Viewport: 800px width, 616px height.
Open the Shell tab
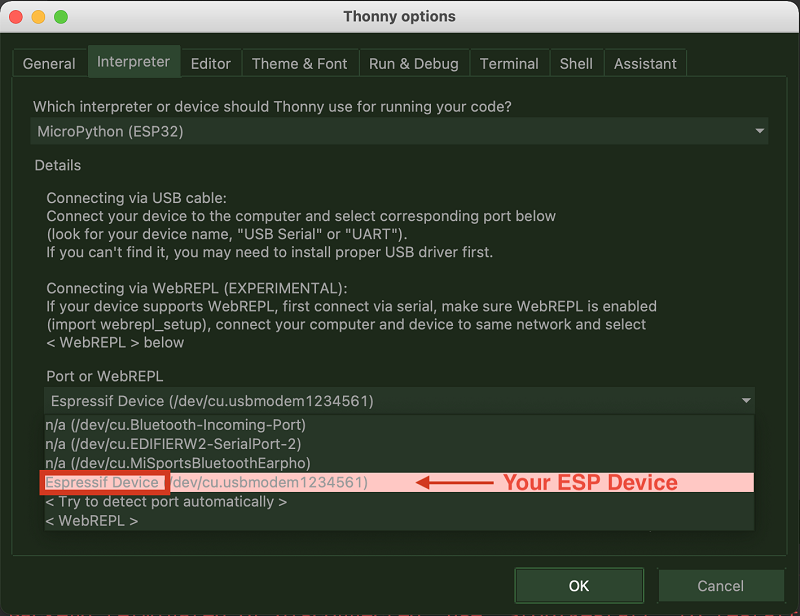pyautogui.click(x=576, y=63)
